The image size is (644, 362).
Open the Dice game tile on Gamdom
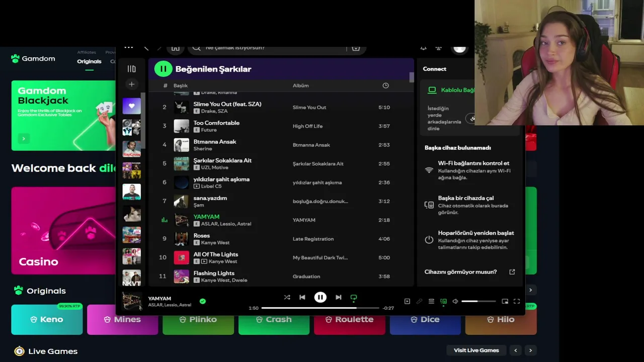(425, 319)
